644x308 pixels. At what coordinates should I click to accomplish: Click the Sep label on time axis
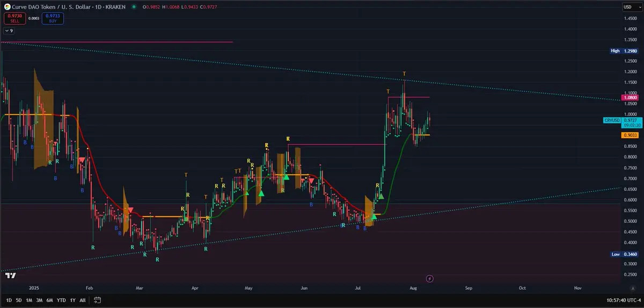coord(469,288)
